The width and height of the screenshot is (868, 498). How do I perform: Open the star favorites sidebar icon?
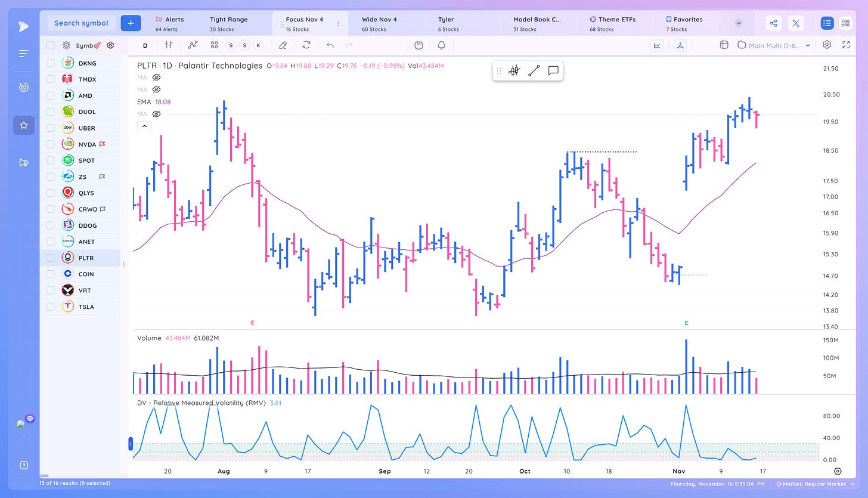24,125
